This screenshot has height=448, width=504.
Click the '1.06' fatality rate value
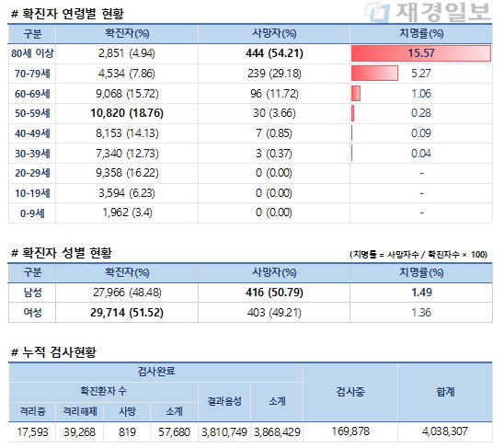421,94
